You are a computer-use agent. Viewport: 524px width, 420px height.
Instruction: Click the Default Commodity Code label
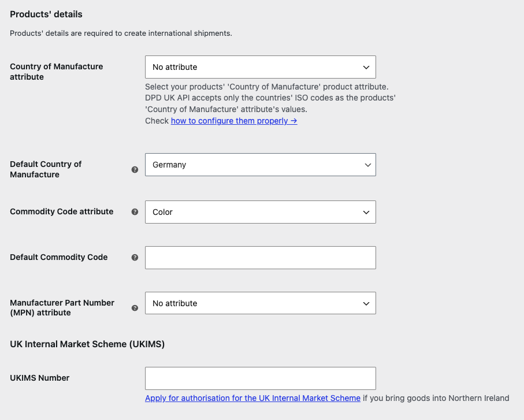point(59,257)
